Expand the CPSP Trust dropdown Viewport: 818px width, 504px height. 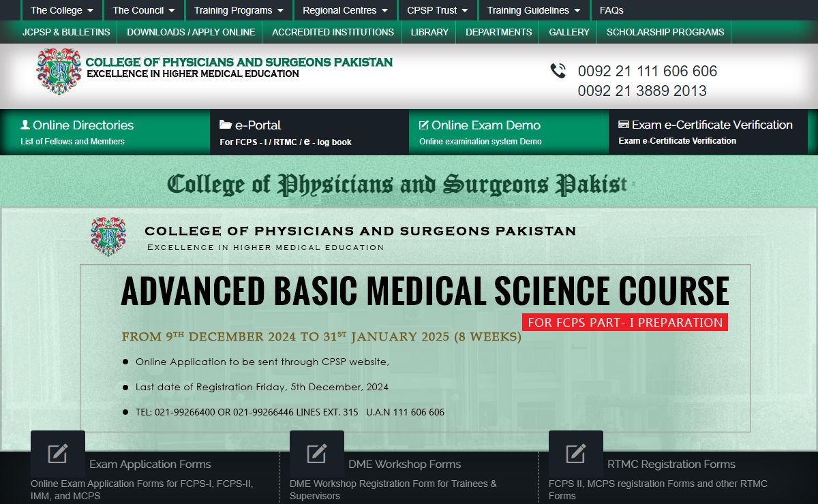pos(438,10)
